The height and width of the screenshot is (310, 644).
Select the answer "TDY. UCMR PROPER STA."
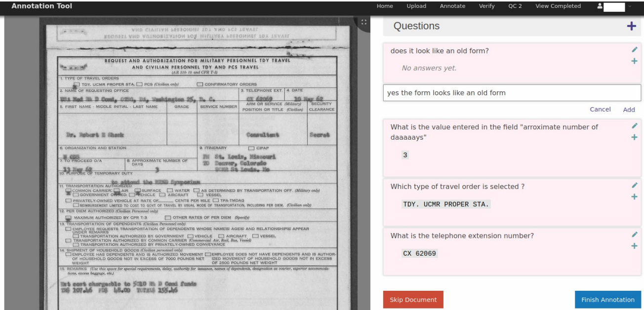click(x=446, y=204)
